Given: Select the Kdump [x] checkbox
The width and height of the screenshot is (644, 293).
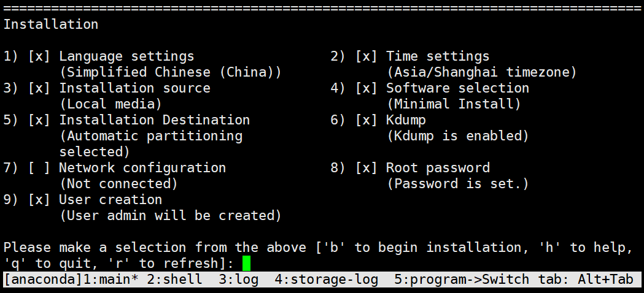Looking at the screenshot, I should (x=366, y=120).
